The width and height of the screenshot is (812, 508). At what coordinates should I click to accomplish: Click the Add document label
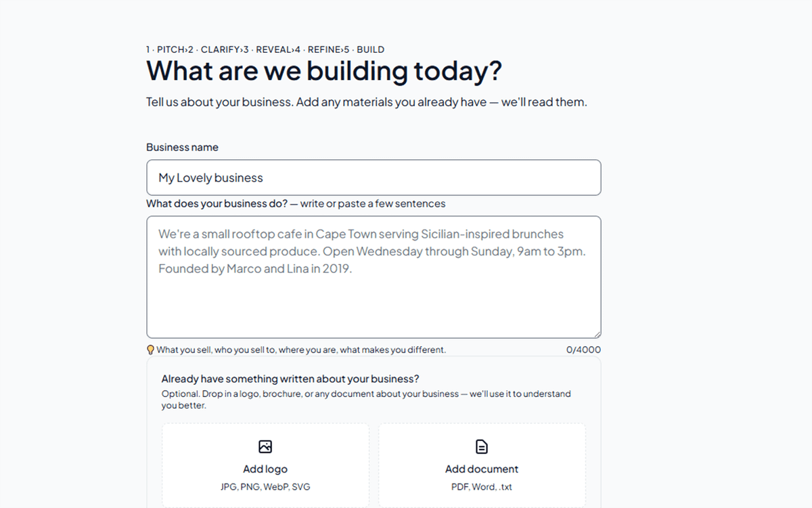(x=482, y=469)
